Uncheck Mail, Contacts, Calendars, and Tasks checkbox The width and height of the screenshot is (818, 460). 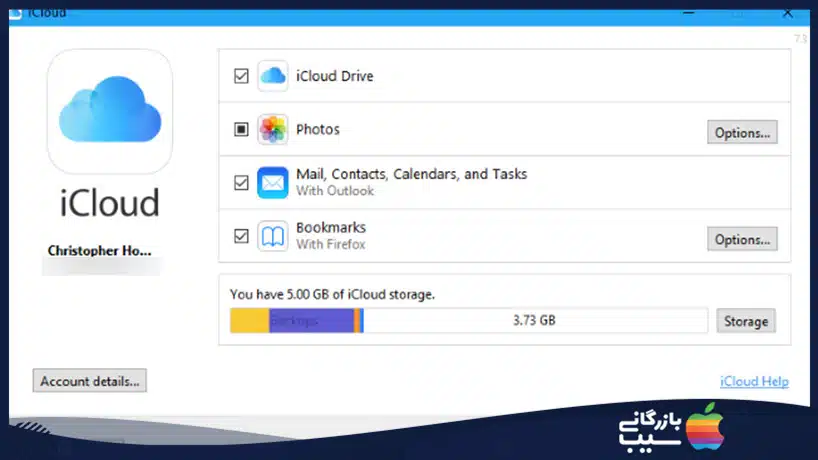241,183
